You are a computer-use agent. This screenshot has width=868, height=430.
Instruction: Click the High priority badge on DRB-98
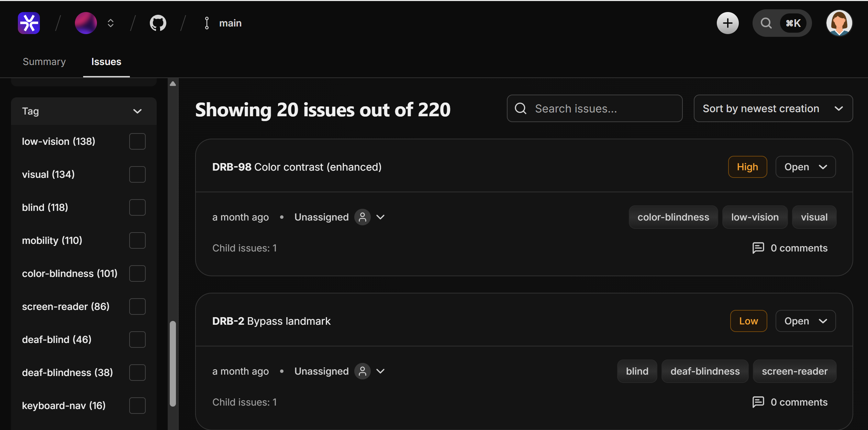(747, 167)
